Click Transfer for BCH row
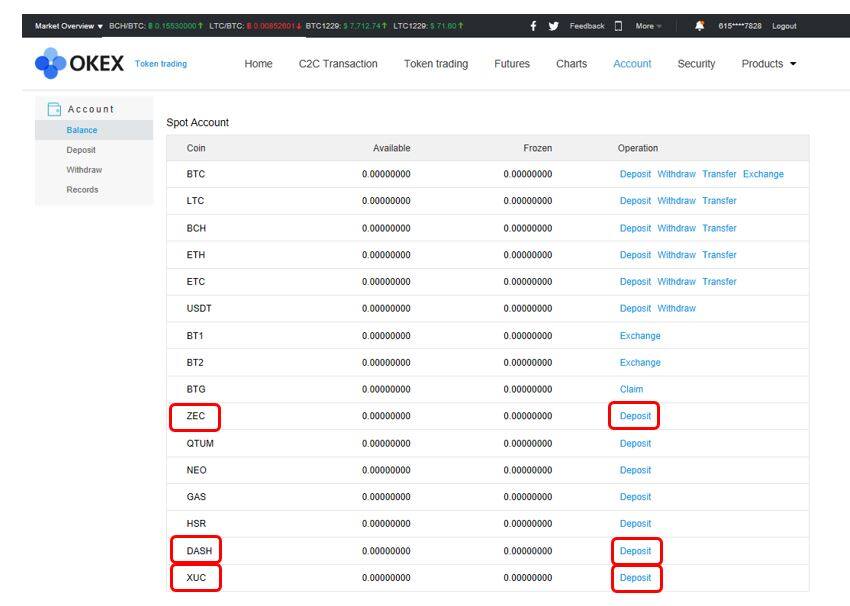This screenshot has height=606, width=850. (x=719, y=228)
